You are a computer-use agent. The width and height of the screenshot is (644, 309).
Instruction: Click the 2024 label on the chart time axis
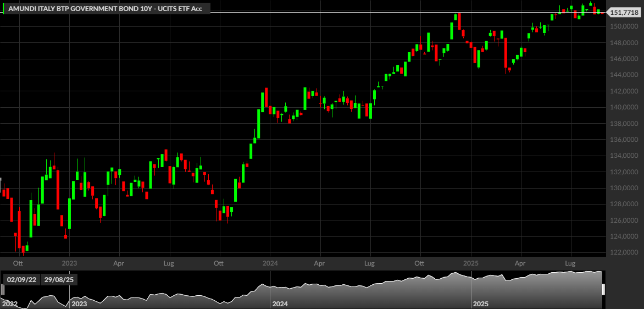tap(270, 262)
